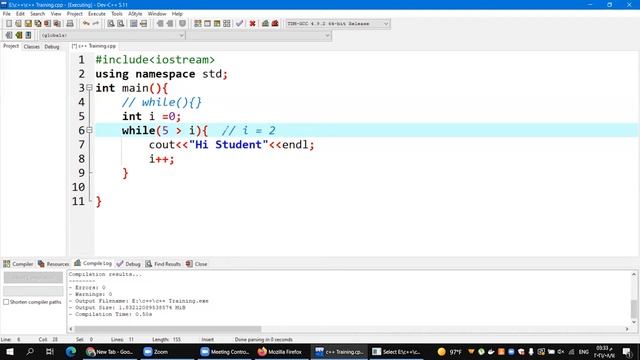Image resolution: width=640 pixels, height=360 pixels.
Task: Open the Search menu
Action: (38, 13)
